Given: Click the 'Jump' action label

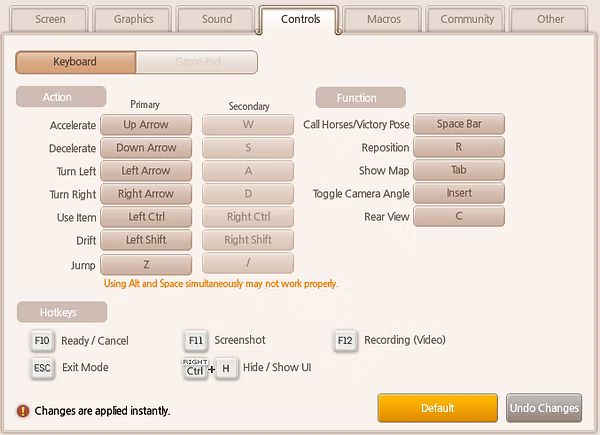Looking at the screenshot, I should (x=83, y=265).
